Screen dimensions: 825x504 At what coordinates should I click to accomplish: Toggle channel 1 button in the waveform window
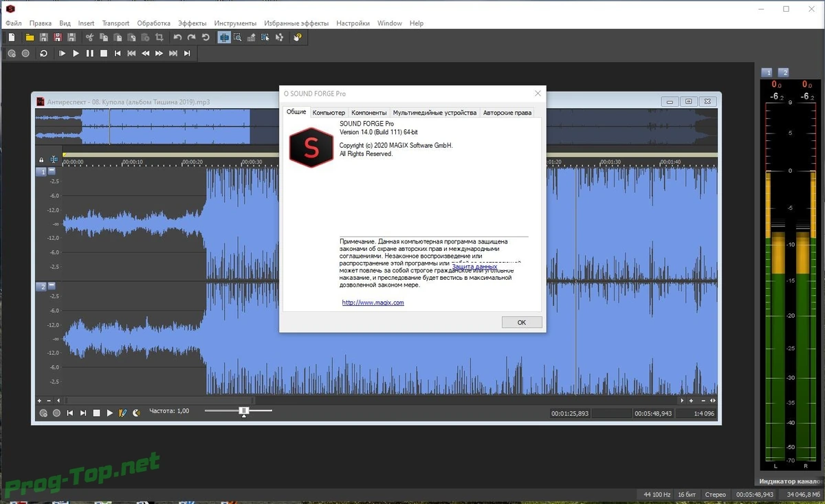(x=41, y=171)
